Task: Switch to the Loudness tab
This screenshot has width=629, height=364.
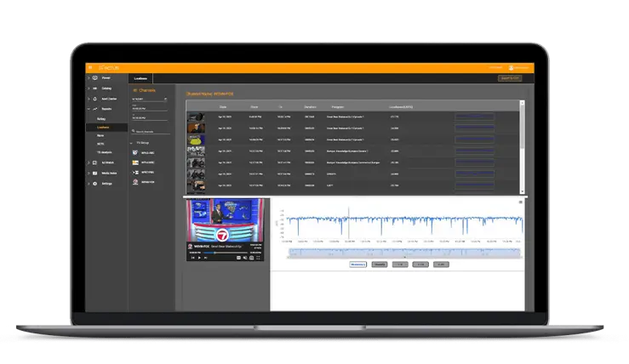Action: [140, 78]
